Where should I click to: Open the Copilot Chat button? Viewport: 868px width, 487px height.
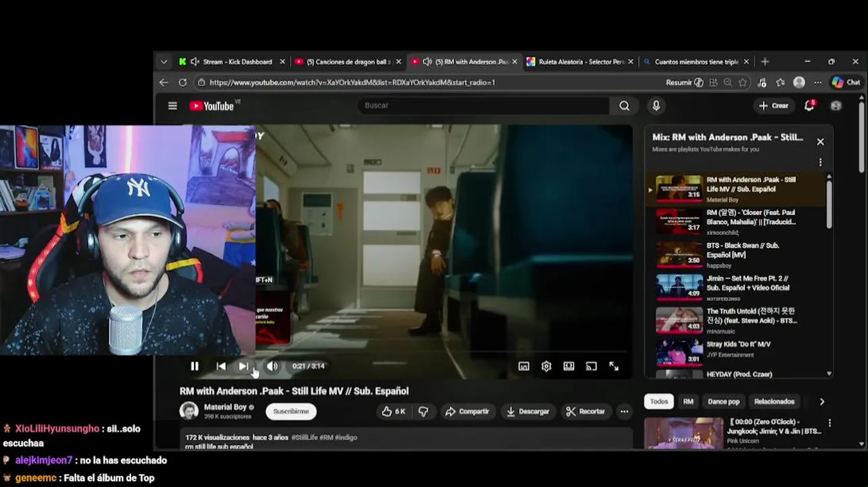click(x=846, y=83)
